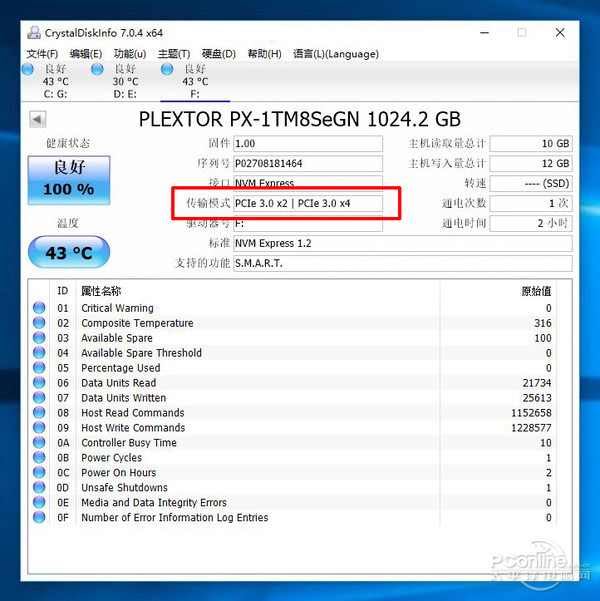The image size is (600, 601).
Task: Click status orb of Controller Busy Time
Action: [39, 442]
